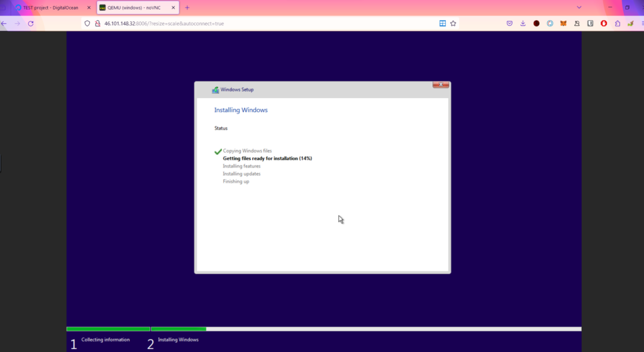Open the dark red circle extension

tap(536, 23)
